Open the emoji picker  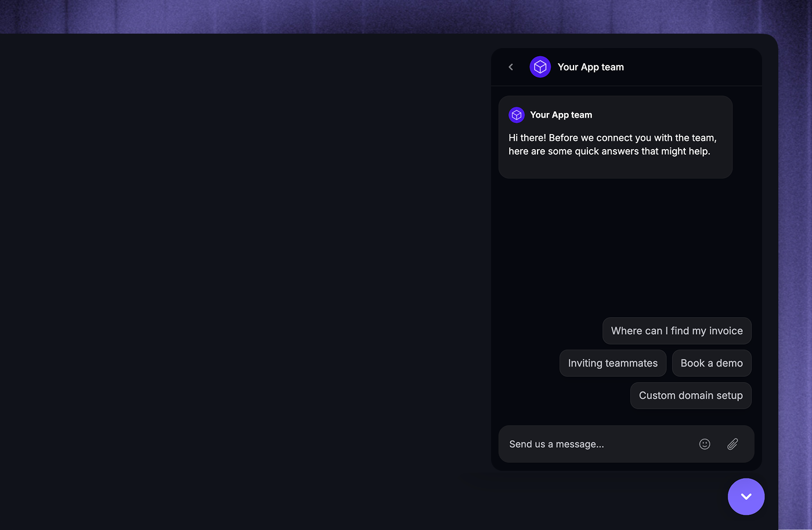pyautogui.click(x=705, y=444)
